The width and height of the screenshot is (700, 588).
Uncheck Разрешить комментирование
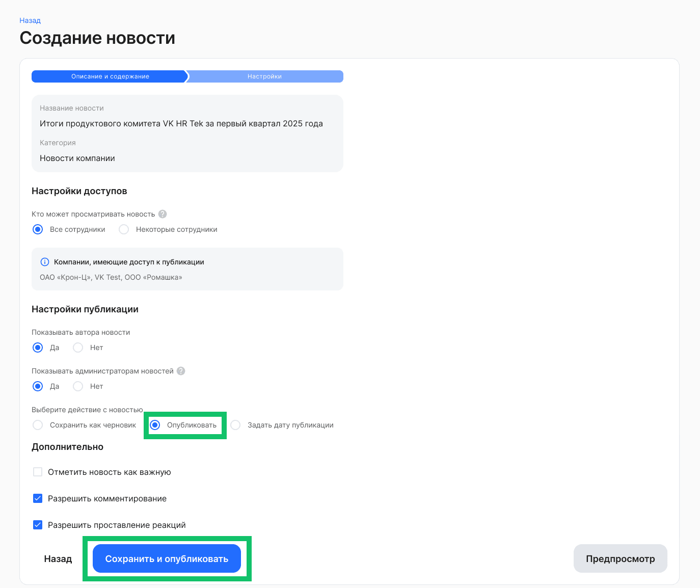[x=38, y=498]
